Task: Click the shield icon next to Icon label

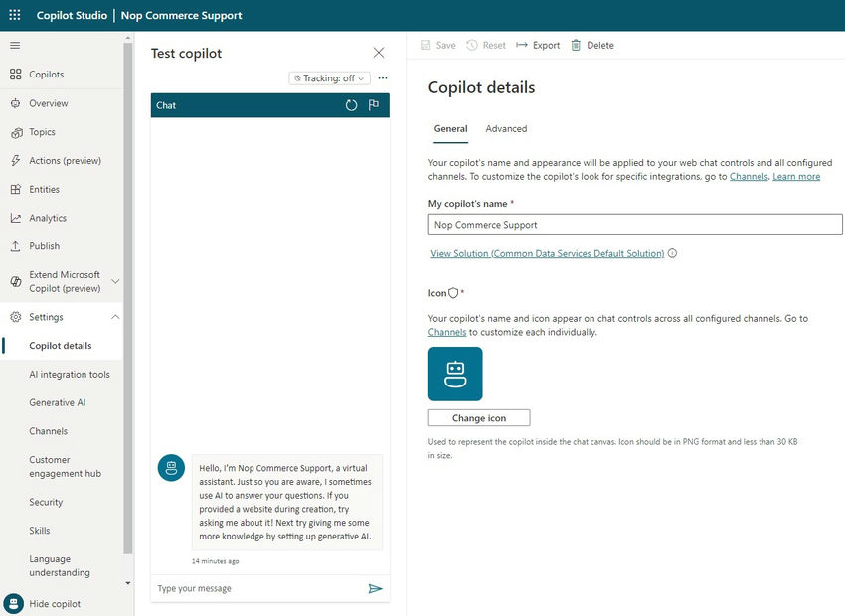Action: (453, 293)
